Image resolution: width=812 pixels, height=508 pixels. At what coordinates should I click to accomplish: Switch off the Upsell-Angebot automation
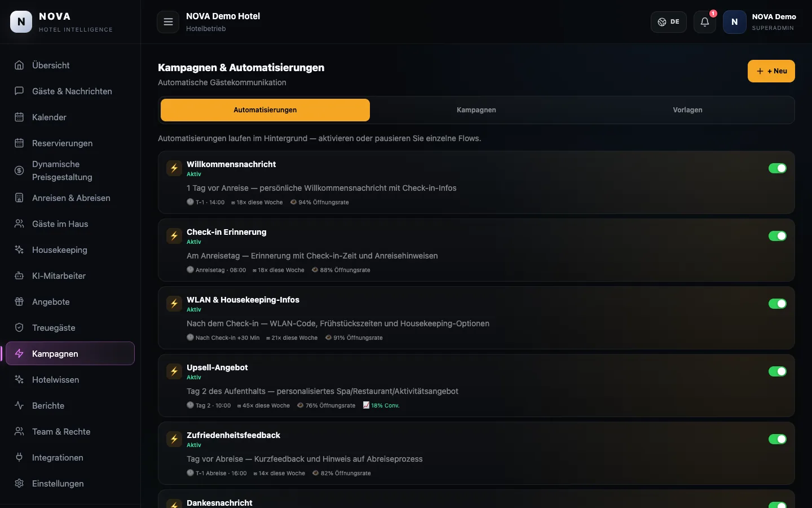[x=778, y=371]
